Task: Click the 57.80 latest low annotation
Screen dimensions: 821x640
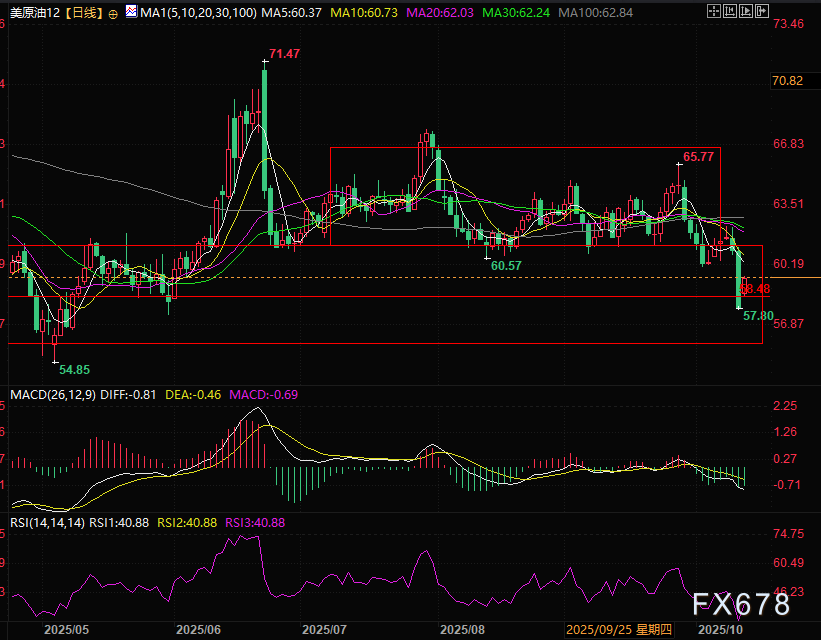Action: click(x=759, y=315)
